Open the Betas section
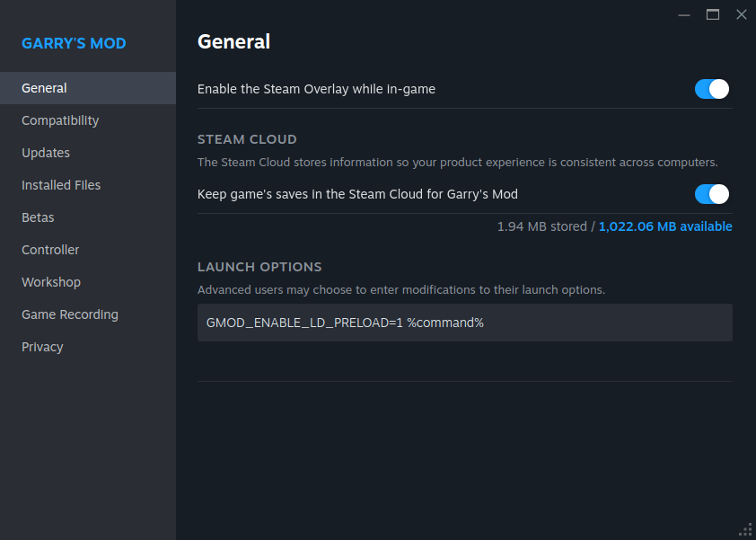The height and width of the screenshot is (540, 756). click(x=38, y=217)
